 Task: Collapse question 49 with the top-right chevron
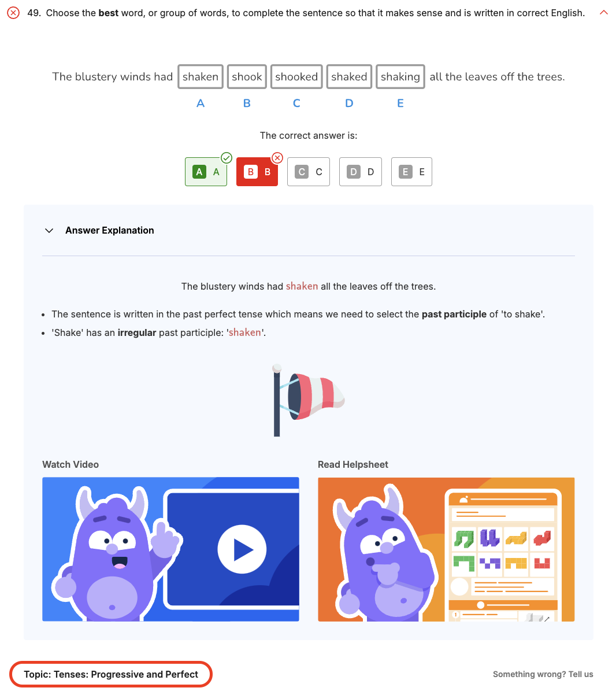click(604, 12)
